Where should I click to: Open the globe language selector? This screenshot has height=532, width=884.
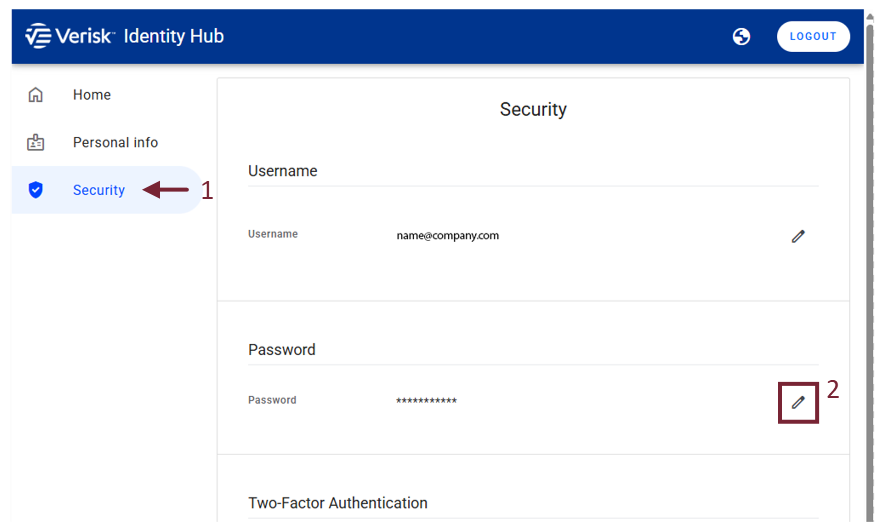pyautogui.click(x=741, y=37)
